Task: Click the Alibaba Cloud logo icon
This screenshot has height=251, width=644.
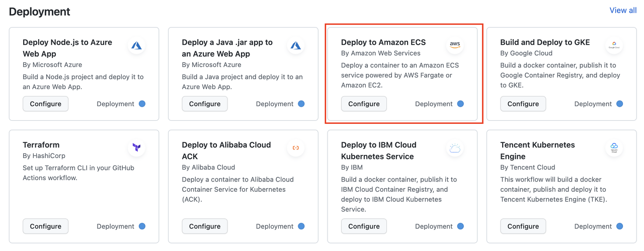Action: coord(296,148)
